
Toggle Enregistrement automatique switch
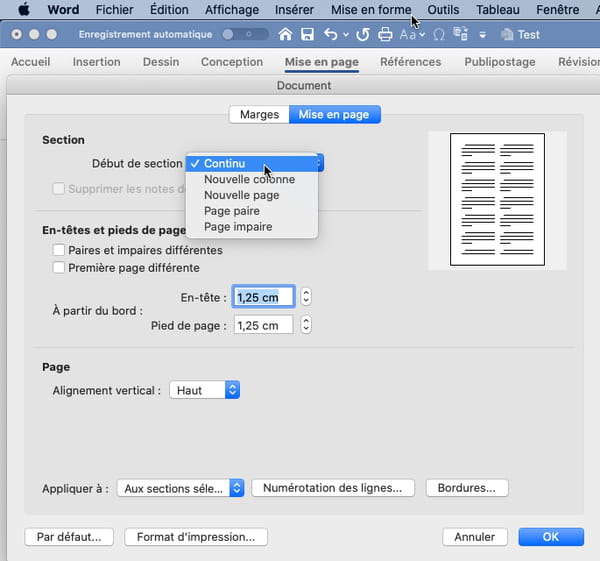[245, 34]
